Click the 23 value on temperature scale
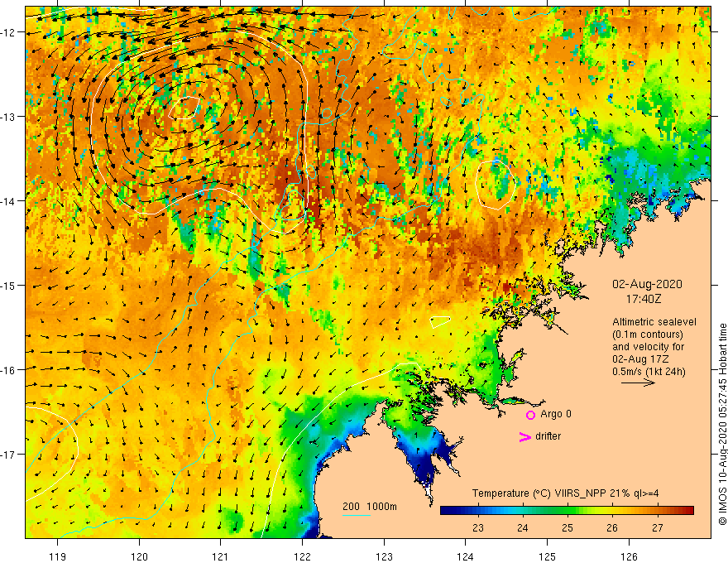The width and height of the screenshot is (728, 563). pos(478,527)
